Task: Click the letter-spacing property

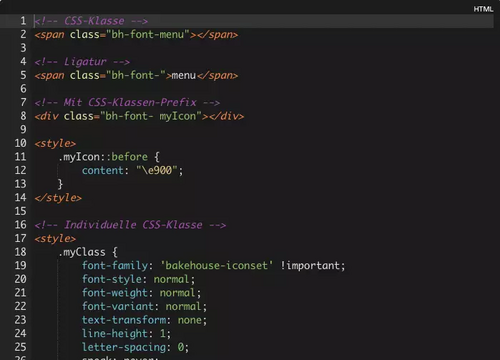Action: 124,347
